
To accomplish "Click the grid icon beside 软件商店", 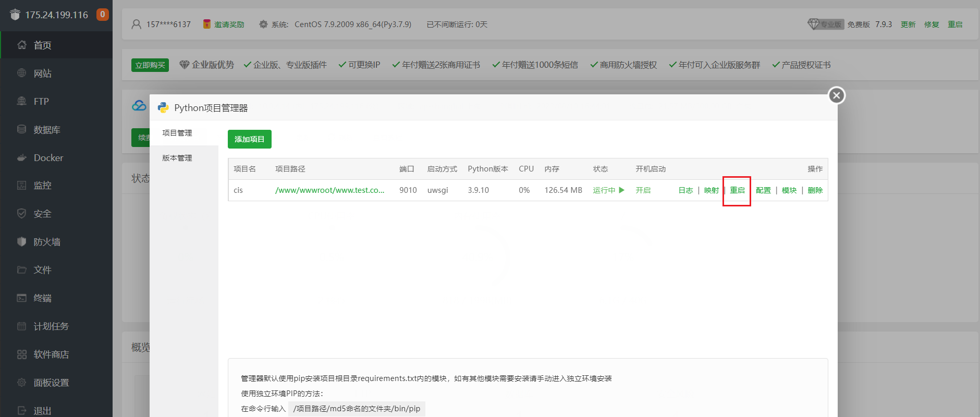I will [x=22, y=354].
